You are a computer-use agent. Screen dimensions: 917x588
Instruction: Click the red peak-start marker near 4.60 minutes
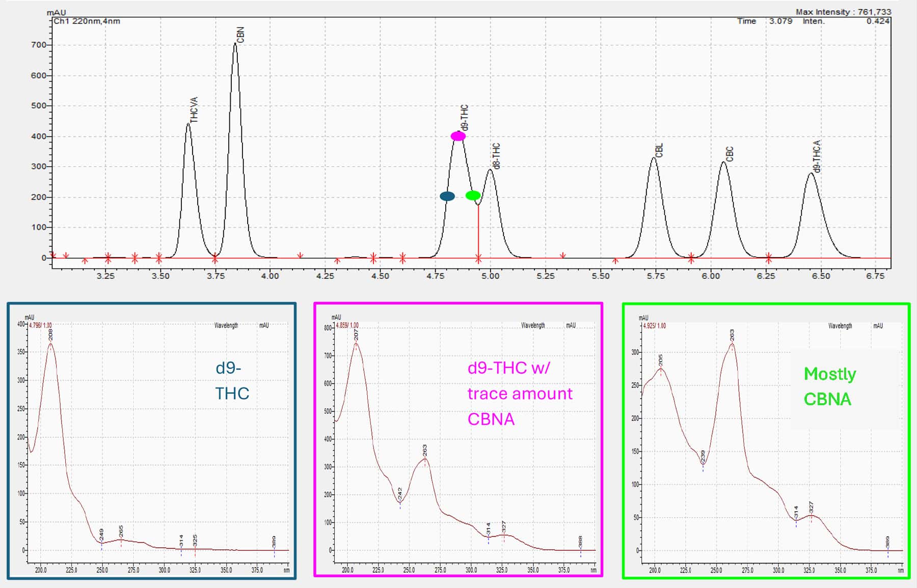tap(402, 258)
